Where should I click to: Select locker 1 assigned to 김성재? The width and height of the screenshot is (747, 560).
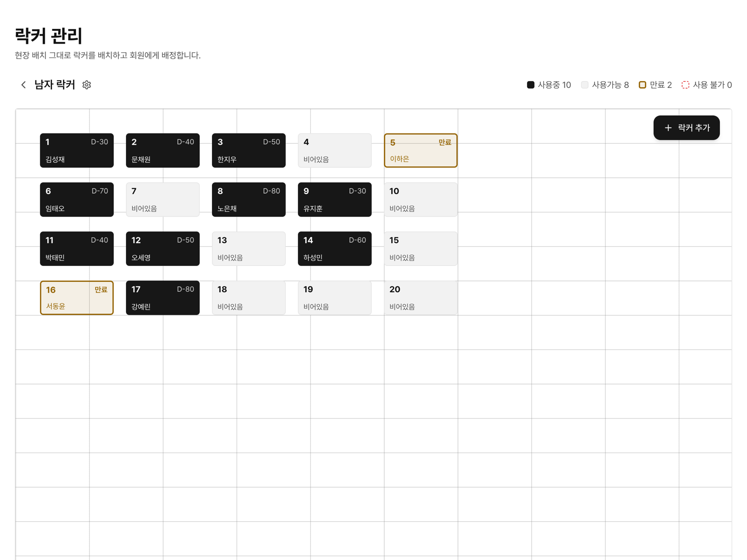77,151
